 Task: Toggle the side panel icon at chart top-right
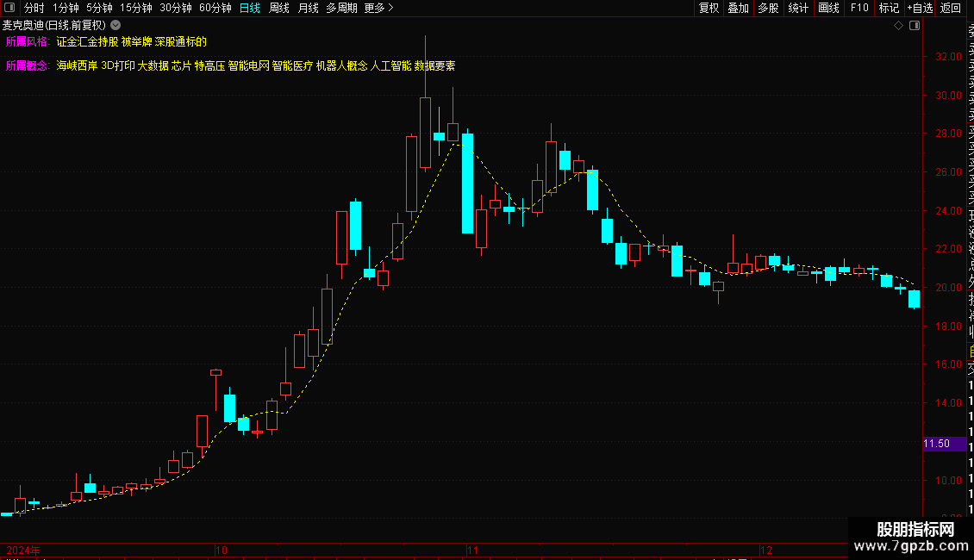(x=915, y=26)
